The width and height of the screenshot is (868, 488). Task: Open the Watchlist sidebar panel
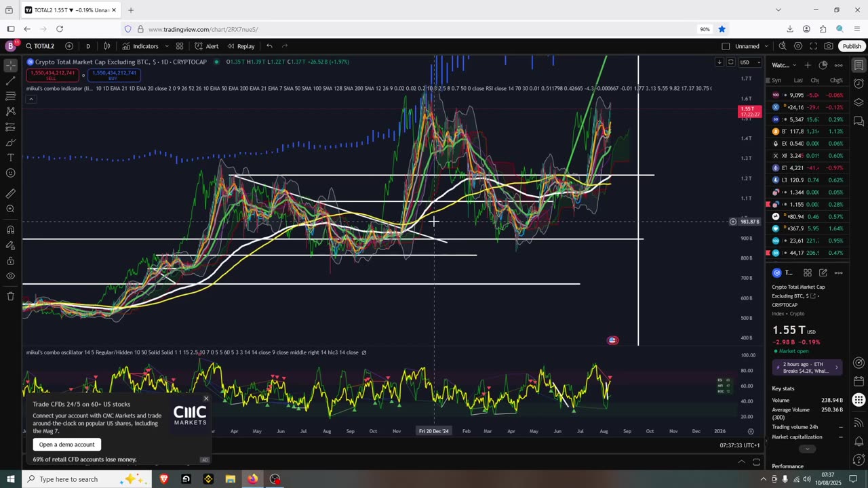[859, 65]
